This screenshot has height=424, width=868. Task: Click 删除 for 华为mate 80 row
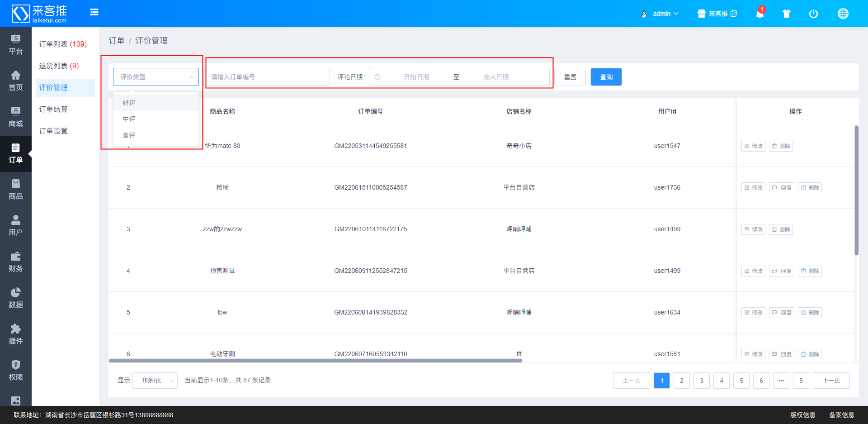(781, 146)
